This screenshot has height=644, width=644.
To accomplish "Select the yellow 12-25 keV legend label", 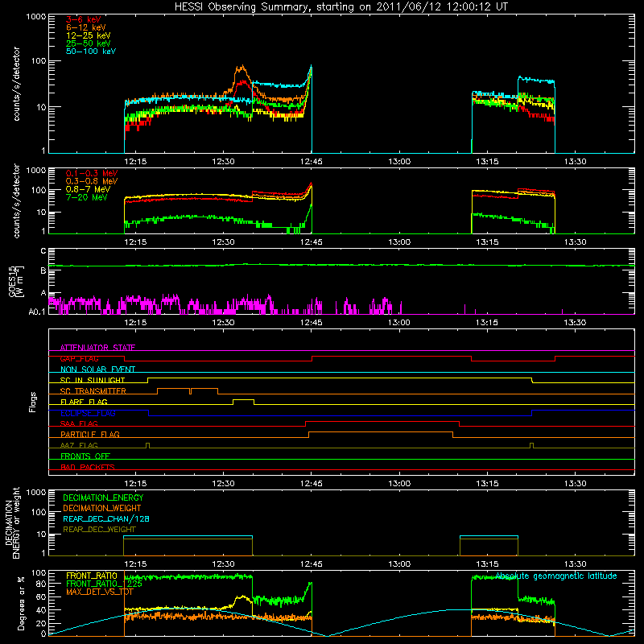I will pyautogui.click(x=89, y=35).
